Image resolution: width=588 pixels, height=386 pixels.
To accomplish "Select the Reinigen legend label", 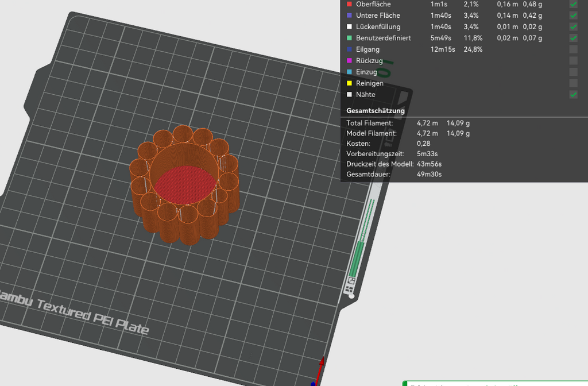I will coord(369,83).
